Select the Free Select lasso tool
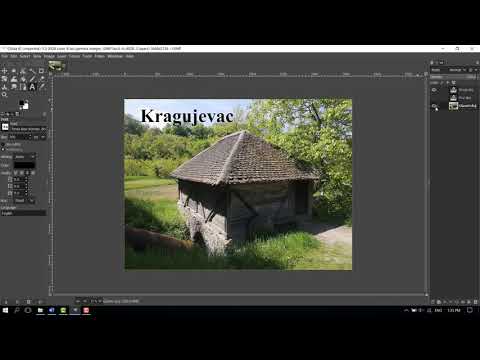The width and height of the screenshot is (480, 360). (x=23, y=71)
